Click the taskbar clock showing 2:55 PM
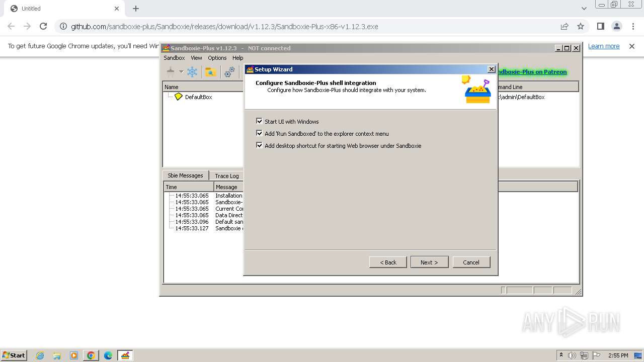The image size is (644, 362). tap(618, 355)
